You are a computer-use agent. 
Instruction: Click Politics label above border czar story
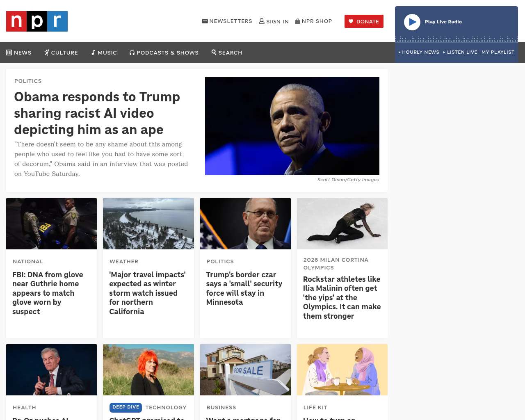[x=220, y=261]
